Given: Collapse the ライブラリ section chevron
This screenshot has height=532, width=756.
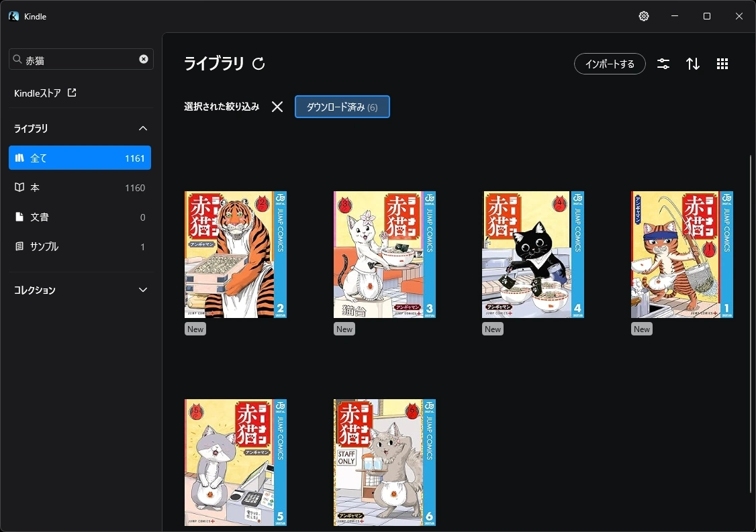Looking at the screenshot, I should pyautogui.click(x=143, y=129).
